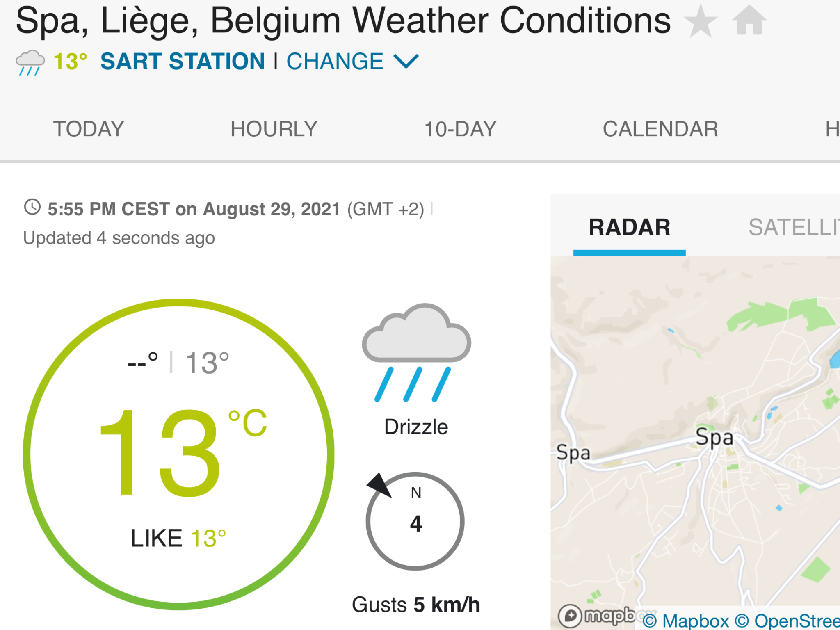
Task: Select the RADAR map tab
Action: [629, 227]
